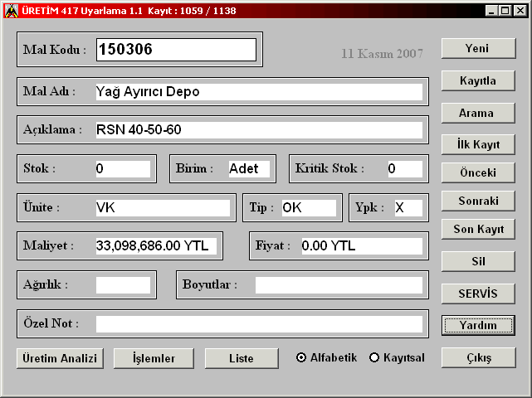
Task: Go to next record with Sonraki
Action: coord(477,201)
